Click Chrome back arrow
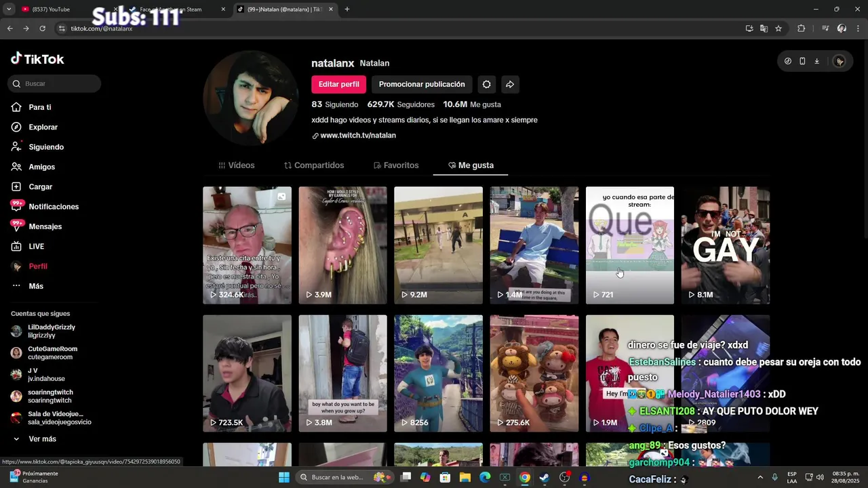This screenshot has width=868, height=488. tap(9, 28)
